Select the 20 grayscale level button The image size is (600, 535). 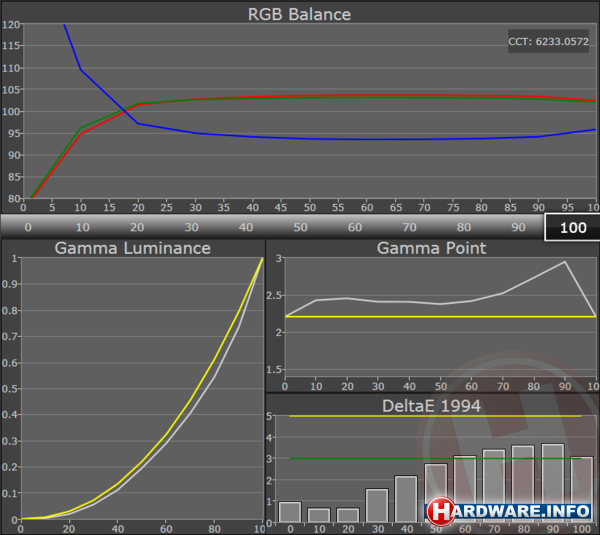point(137,227)
